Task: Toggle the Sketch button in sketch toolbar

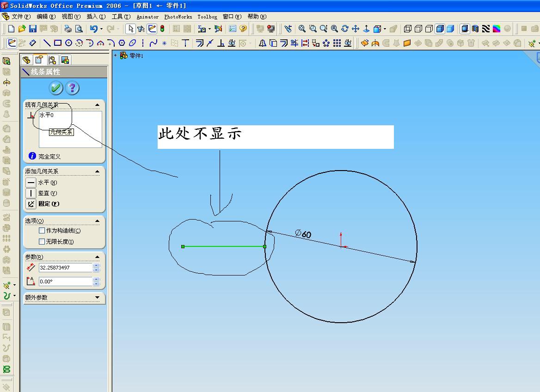Action: (12, 43)
